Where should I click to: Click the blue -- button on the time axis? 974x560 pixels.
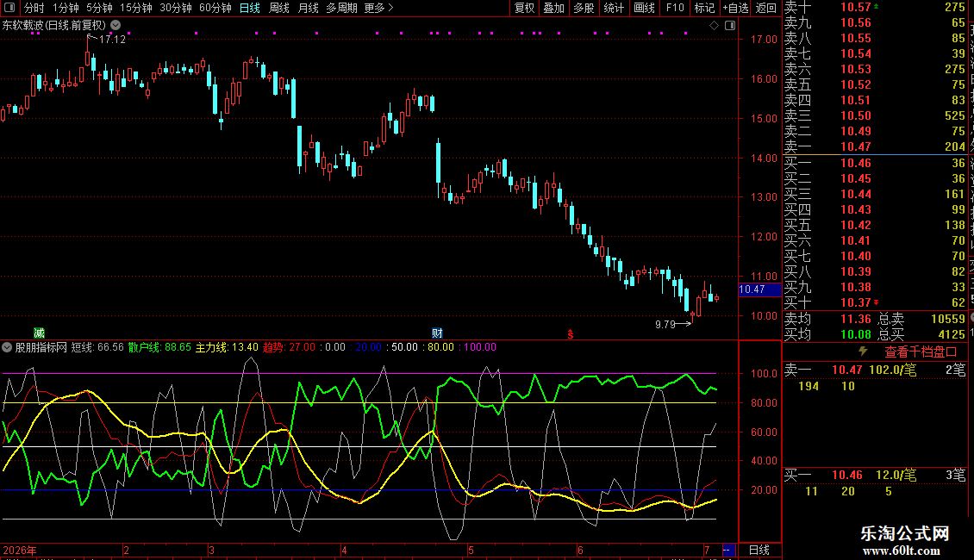coord(728,550)
